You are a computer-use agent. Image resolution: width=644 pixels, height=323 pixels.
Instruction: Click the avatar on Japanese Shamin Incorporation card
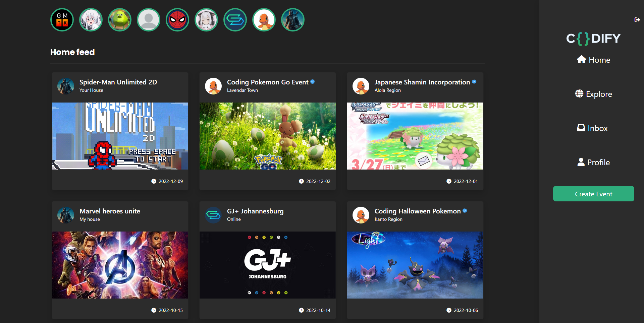[x=361, y=86]
